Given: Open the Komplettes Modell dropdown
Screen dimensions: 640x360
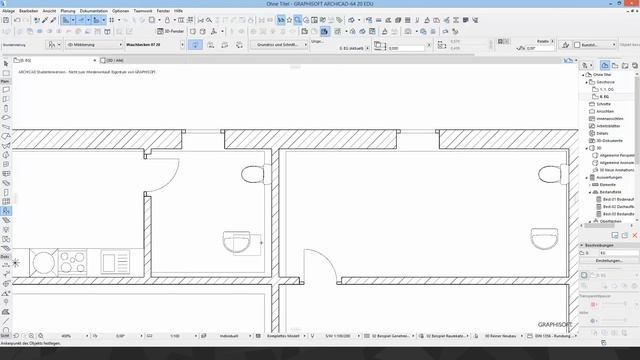Looking at the screenshot, I should point(304,336).
